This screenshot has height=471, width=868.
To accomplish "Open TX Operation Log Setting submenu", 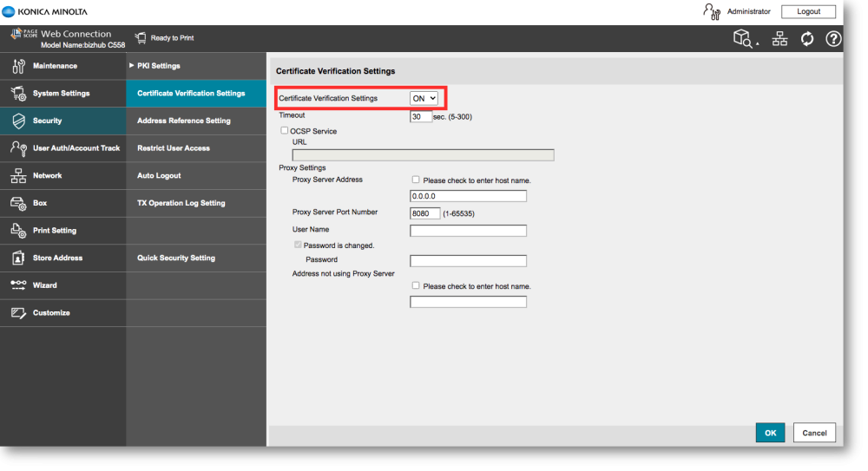I will point(196,203).
